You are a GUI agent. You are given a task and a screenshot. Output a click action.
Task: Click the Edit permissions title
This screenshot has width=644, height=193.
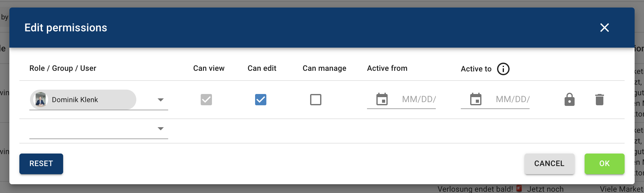pos(66,28)
